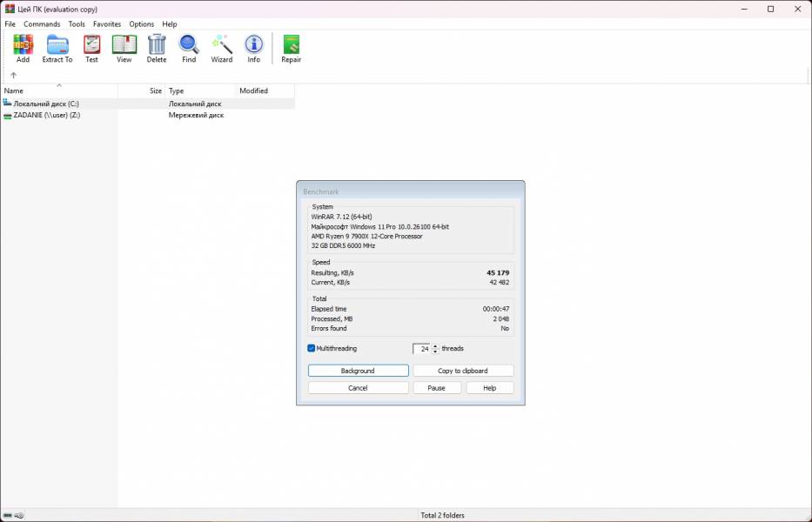Increase threads using the up stepper arrow
Screen dimensions: 812x522
tap(436, 345)
